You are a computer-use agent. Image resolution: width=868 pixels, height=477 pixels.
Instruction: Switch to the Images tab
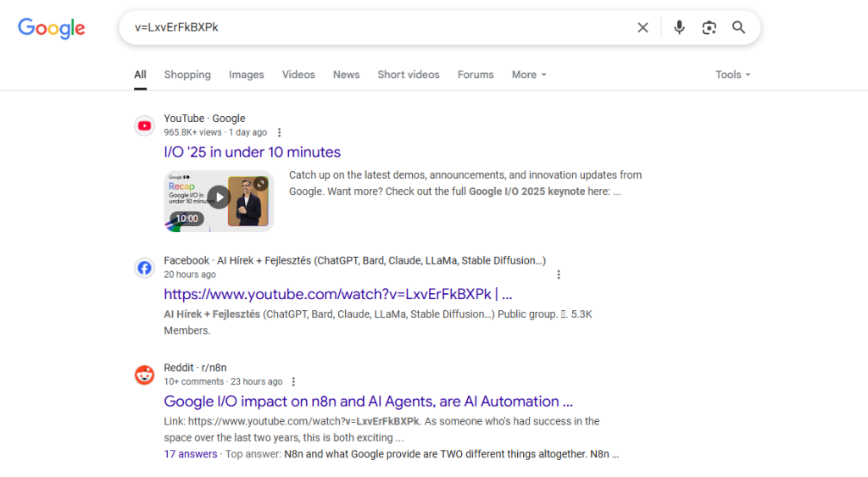coord(247,75)
